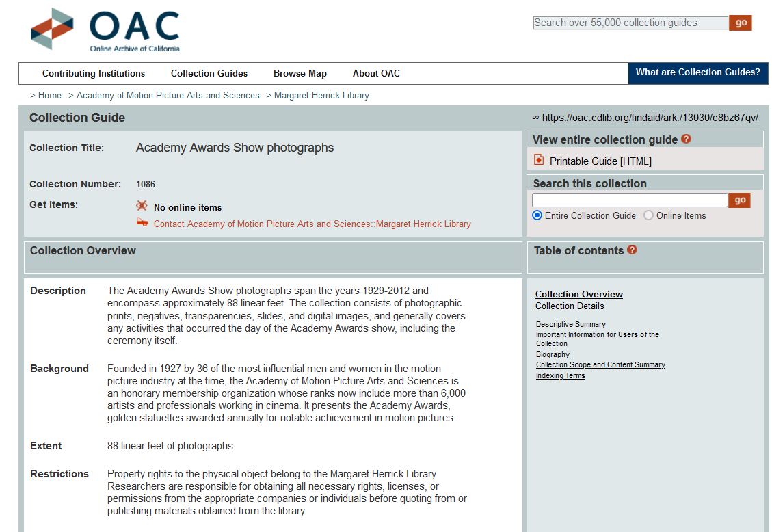Click the Get Items: label
Screen dimensions: 772x532
pos(53,204)
